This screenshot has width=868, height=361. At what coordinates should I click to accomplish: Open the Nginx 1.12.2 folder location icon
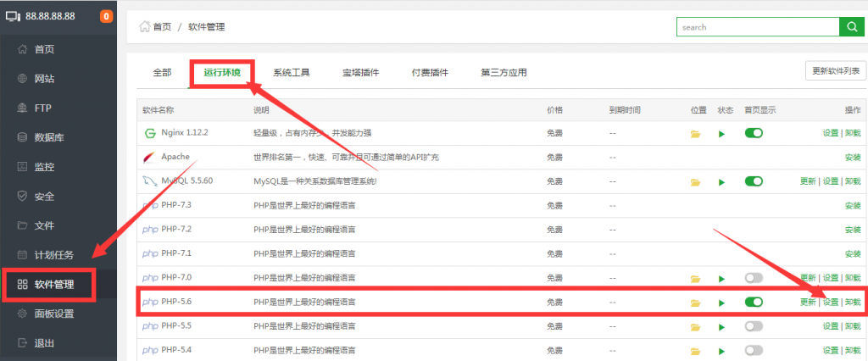[x=696, y=133]
